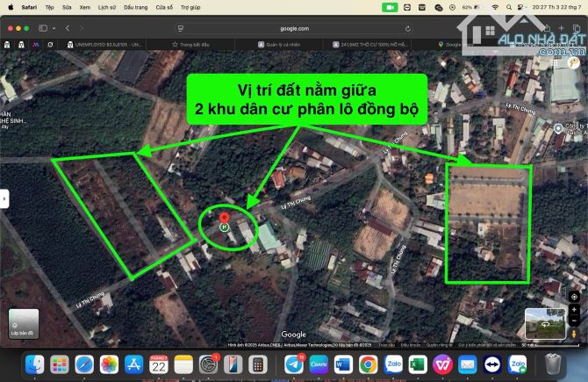Click the Street View thumbnail preview
Image resolution: width=588 pixels, height=382 pixels.
click(x=544, y=323)
